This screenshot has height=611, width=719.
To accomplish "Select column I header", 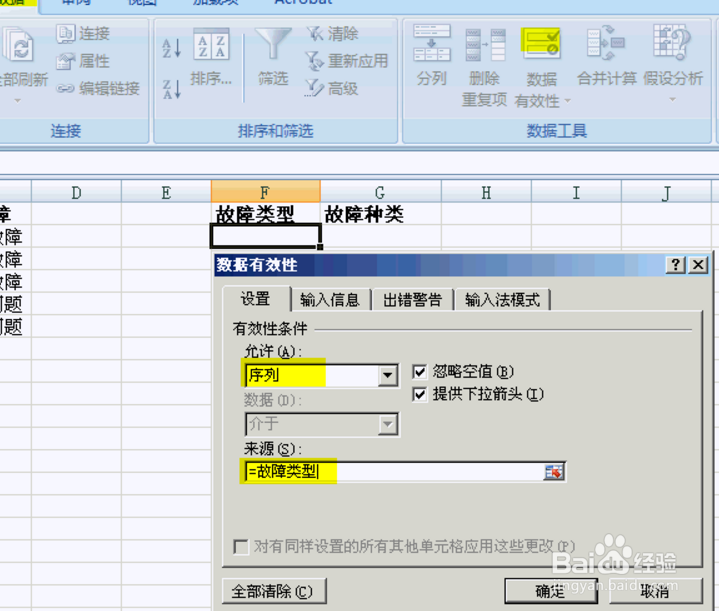I will click(576, 192).
